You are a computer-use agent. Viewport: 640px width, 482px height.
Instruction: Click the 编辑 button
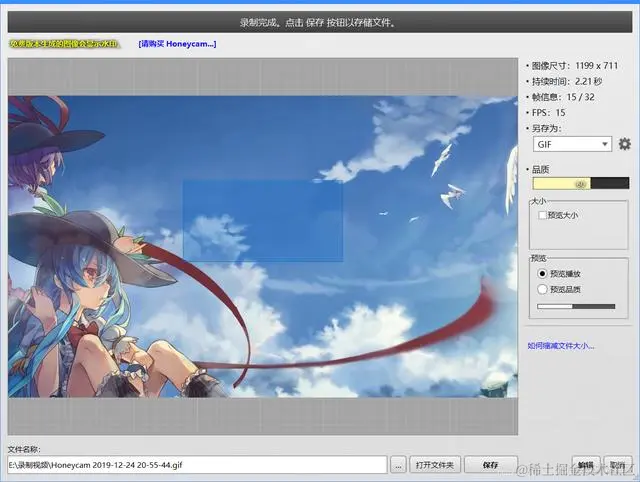tap(586, 465)
